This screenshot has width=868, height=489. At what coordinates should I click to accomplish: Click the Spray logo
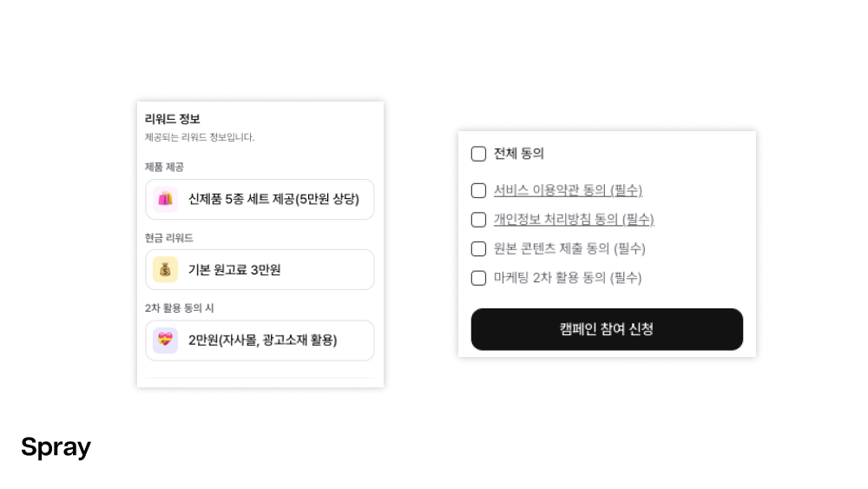tap(56, 447)
